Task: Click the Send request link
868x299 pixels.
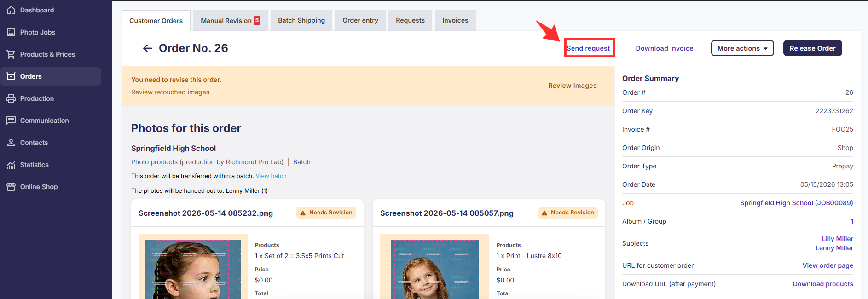Action: coord(588,48)
